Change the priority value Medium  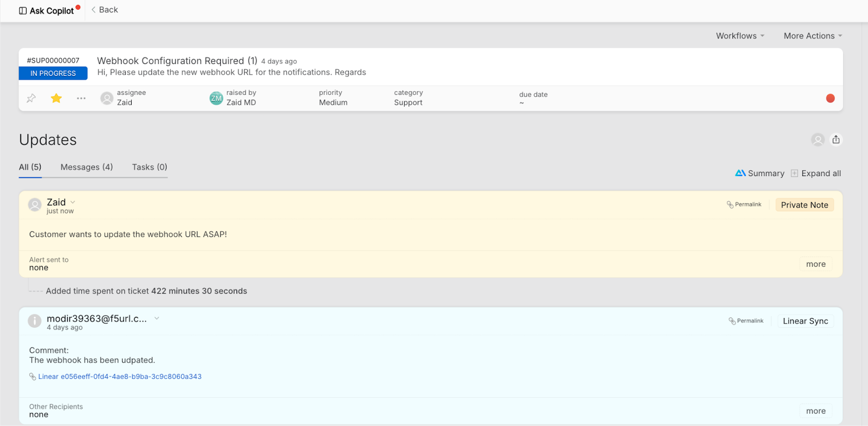tap(333, 102)
